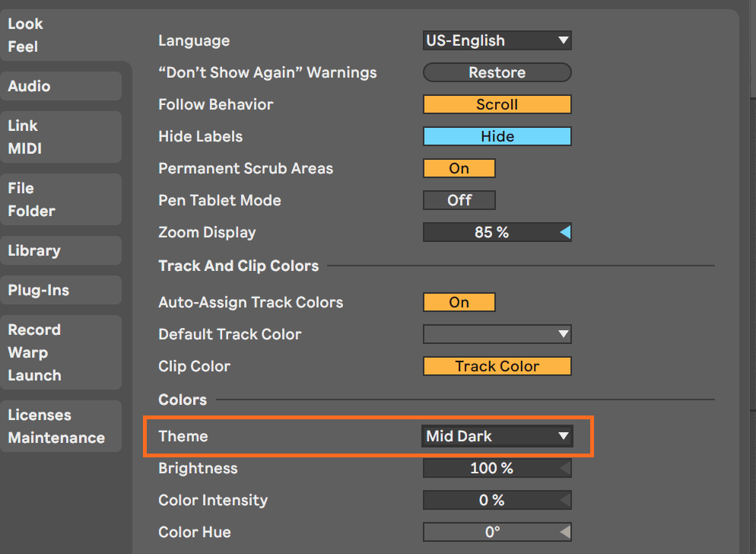
Task: Click the Zoom Display 85 % slider
Action: [497, 232]
